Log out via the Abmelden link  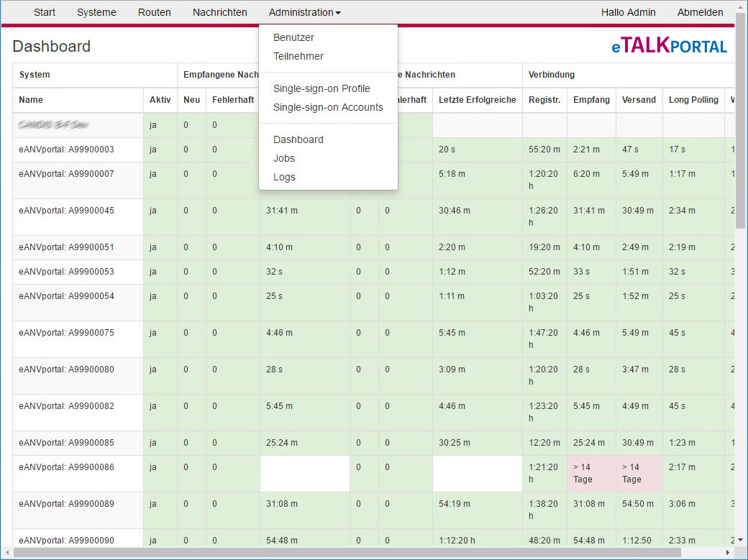click(701, 12)
